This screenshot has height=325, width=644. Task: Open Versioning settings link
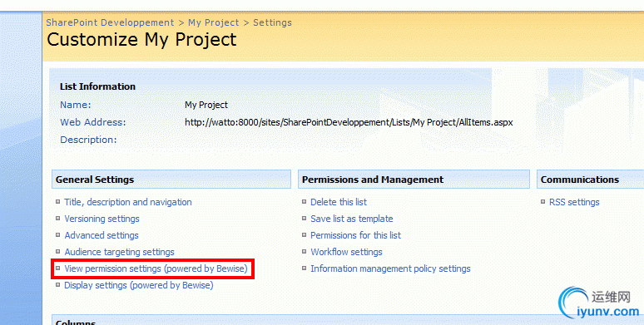pos(102,219)
